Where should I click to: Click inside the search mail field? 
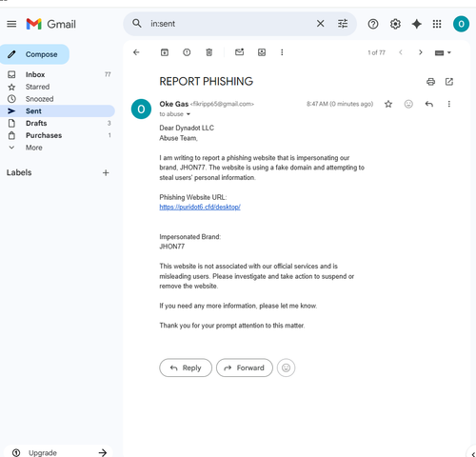230,24
